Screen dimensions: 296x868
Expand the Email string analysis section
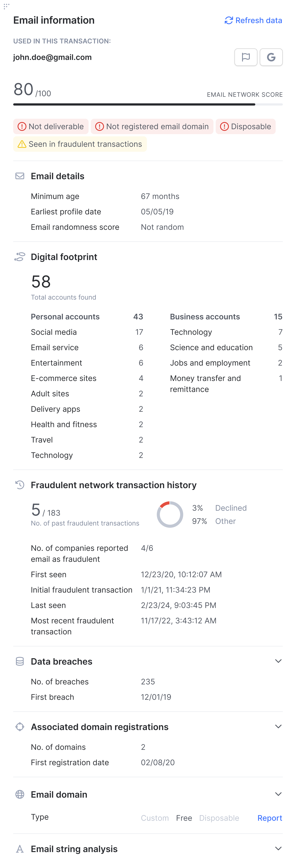click(x=278, y=848)
